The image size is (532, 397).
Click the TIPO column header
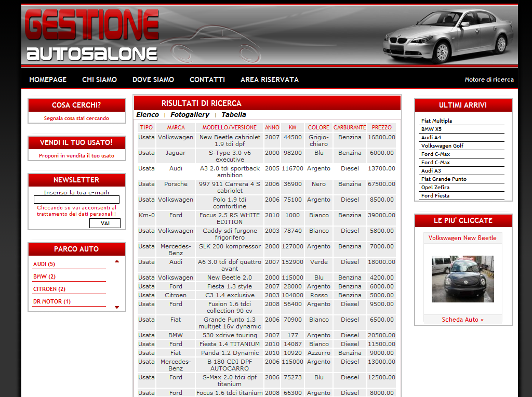[146, 128]
